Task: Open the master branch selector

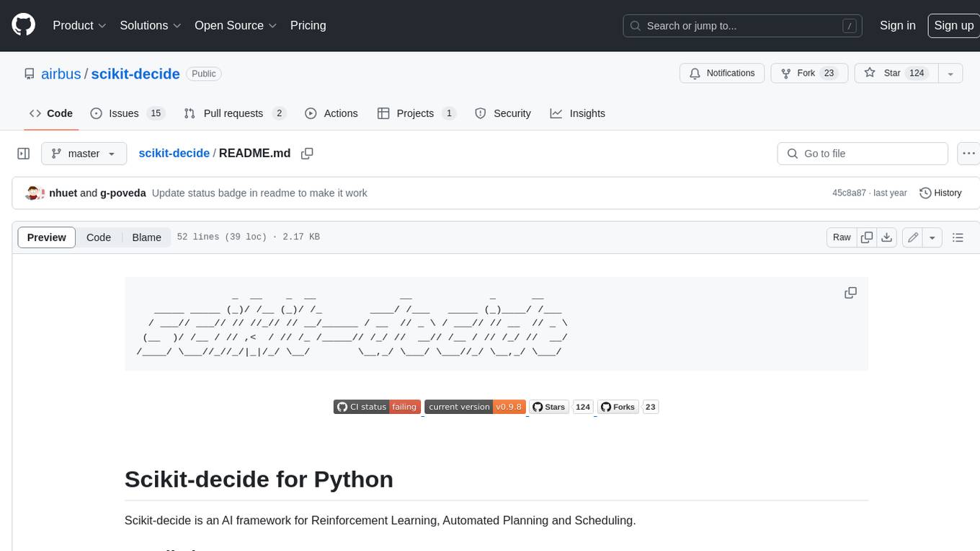Action: (84, 154)
